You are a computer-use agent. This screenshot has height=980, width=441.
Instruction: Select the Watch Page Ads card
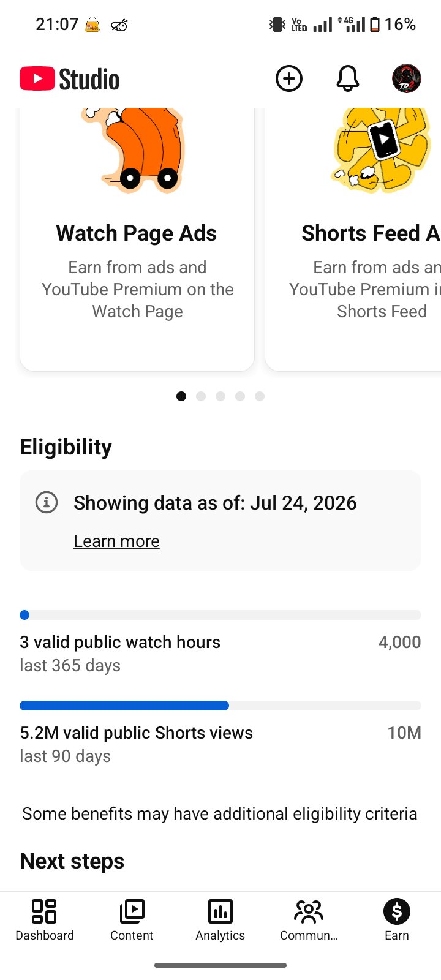pyautogui.click(x=137, y=239)
